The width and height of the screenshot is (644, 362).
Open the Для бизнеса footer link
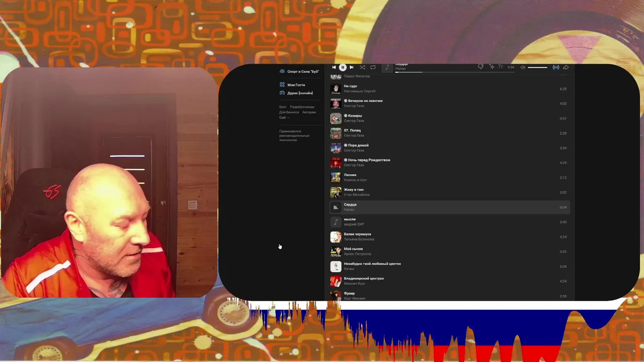tap(289, 112)
